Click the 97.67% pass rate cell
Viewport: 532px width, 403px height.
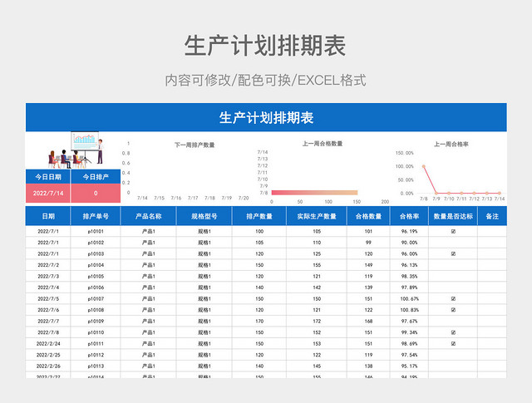coord(409,322)
